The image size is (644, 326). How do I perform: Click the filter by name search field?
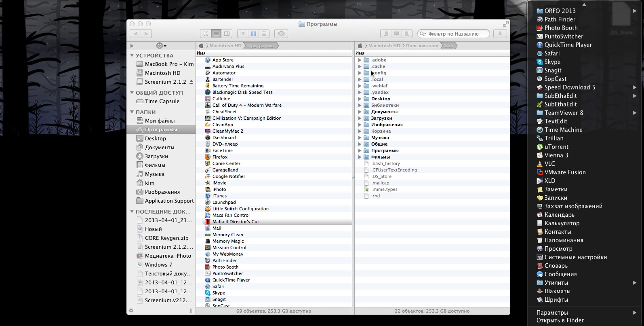(453, 34)
